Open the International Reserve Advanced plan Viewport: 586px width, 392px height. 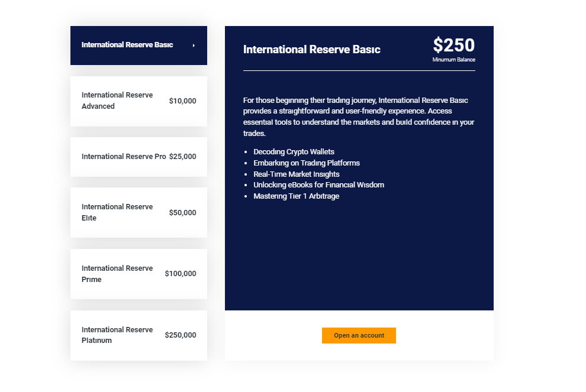pyautogui.click(x=139, y=101)
